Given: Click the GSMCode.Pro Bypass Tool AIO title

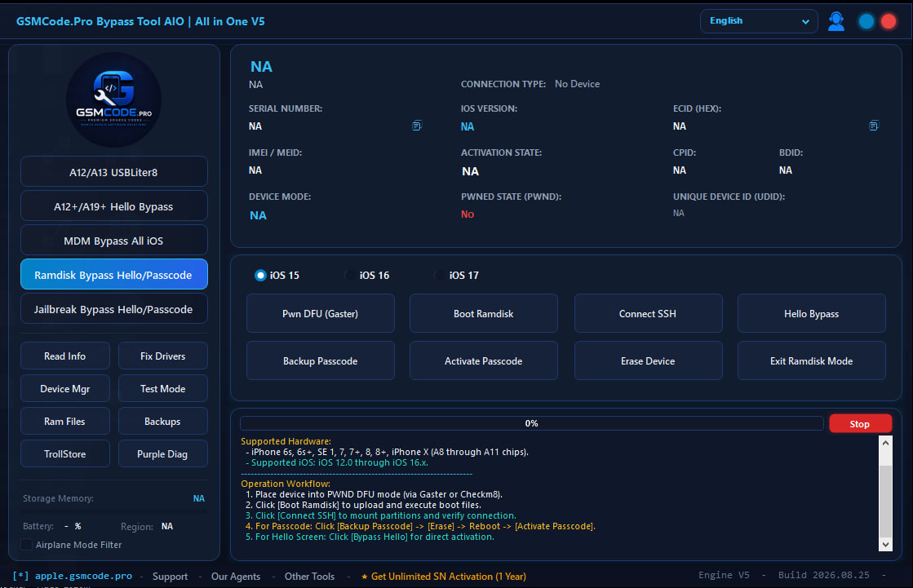Looking at the screenshot, I should (140, 21).
